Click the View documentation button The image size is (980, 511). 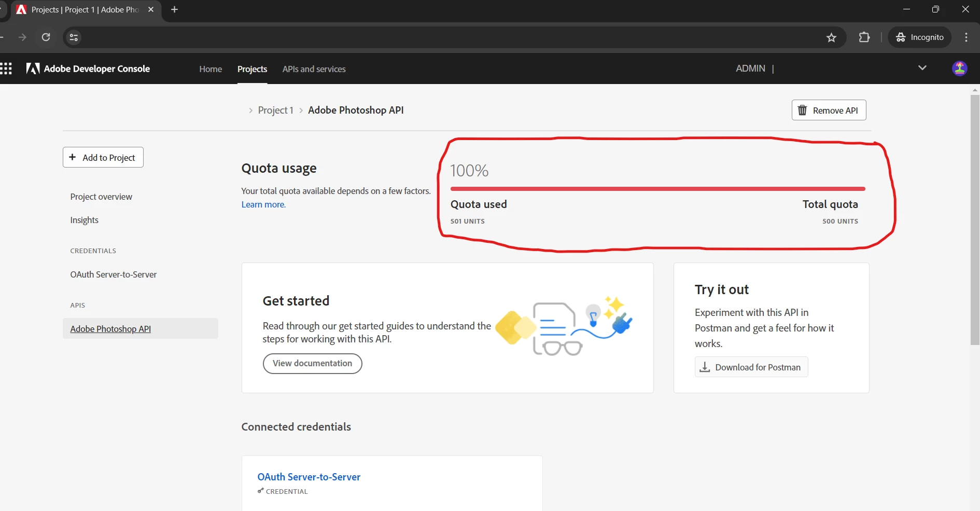click(312, 363)
